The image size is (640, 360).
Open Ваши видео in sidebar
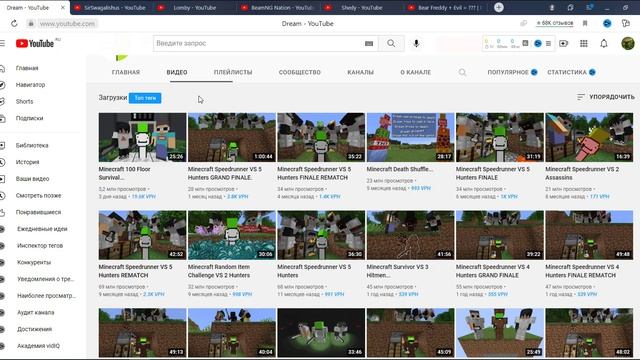[x=32, y=179]
